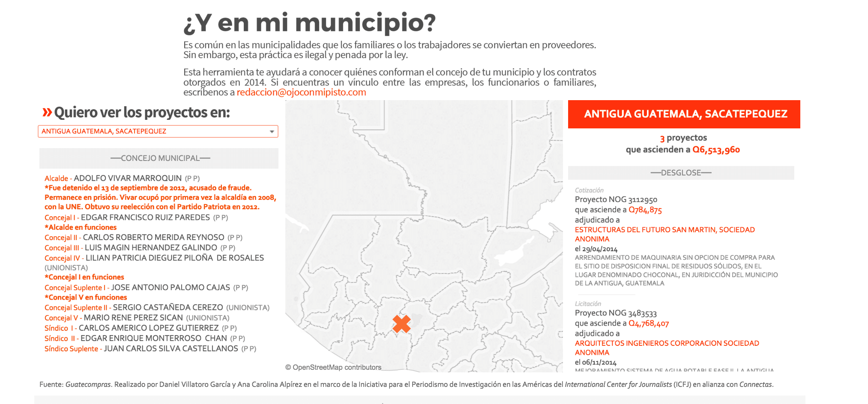Click the orange X marker on the map
868x404 pixels.
click(x=401, y=324)
